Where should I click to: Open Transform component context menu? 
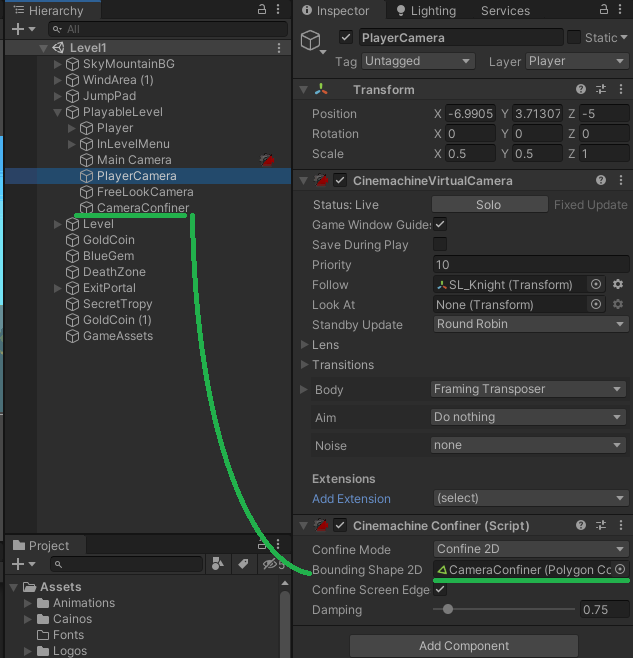(621, 89)
